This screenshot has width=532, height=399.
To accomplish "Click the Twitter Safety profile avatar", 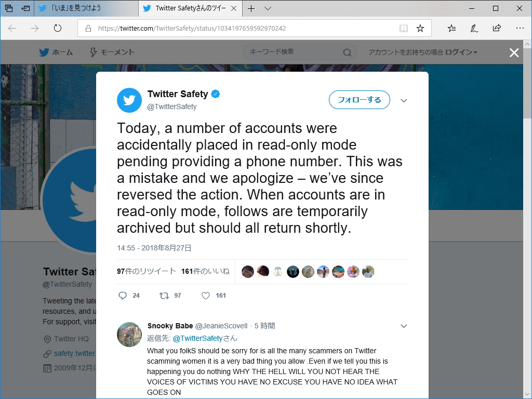I will point(129,100).
